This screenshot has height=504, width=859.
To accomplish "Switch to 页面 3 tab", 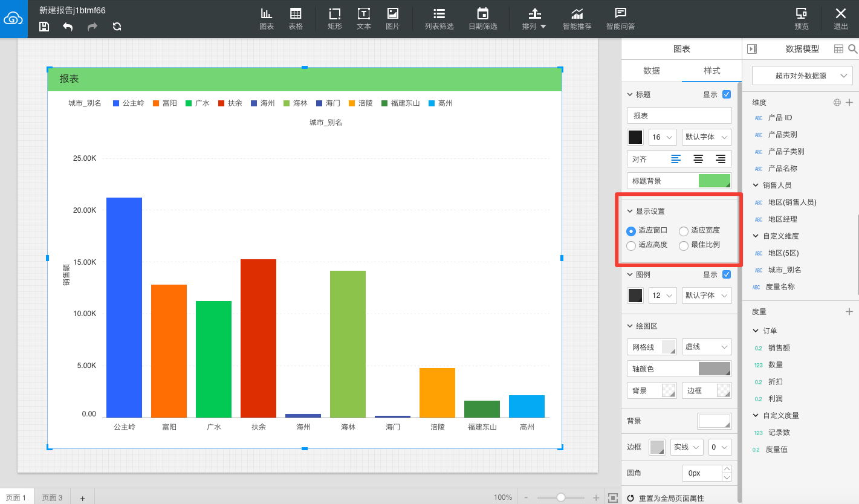I will coord(52,497).
